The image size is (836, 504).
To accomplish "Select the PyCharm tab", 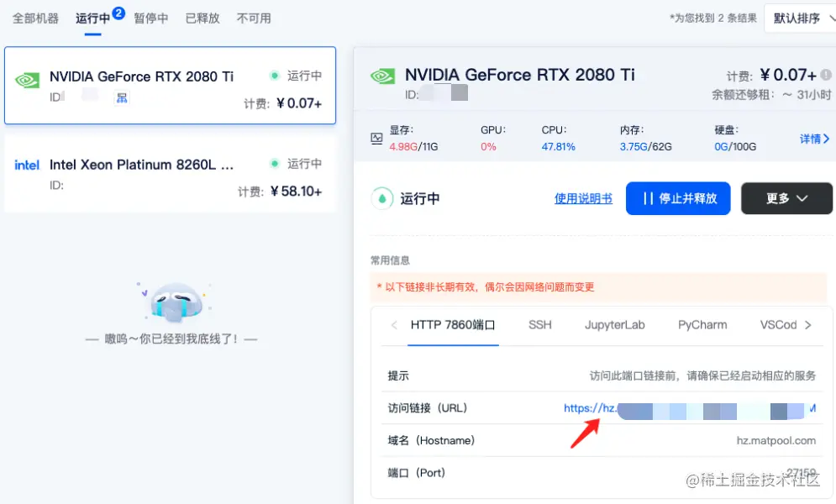I will click(x=702, y=325).
